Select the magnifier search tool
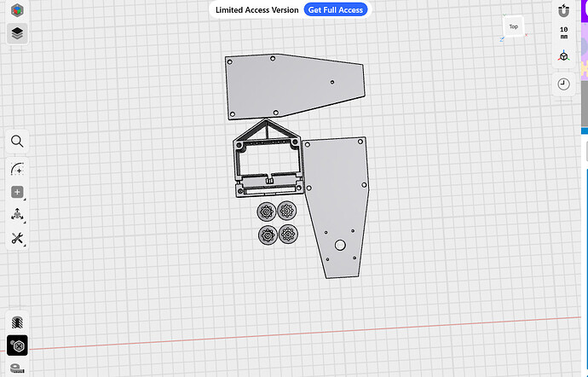588x377 pixels. [17, 142]
